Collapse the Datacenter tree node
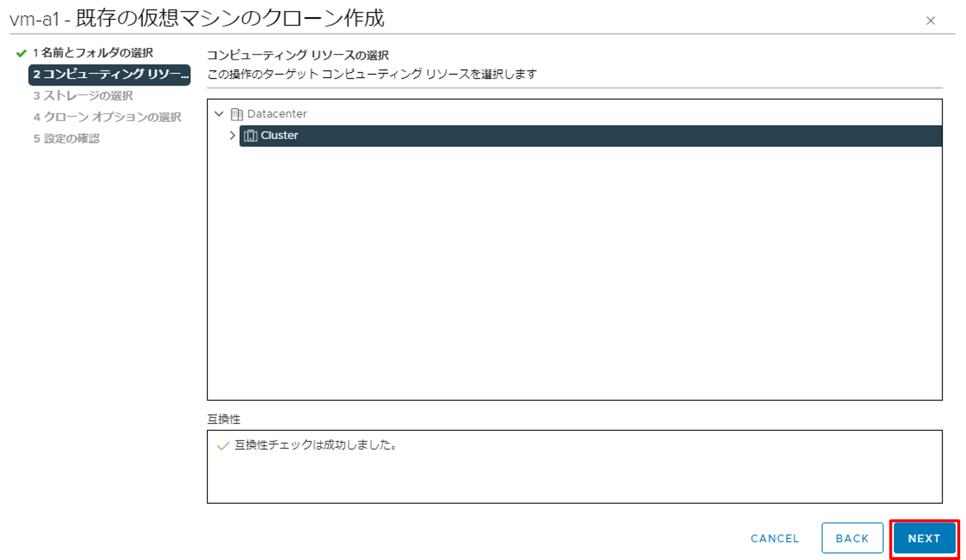Viewport: 966px width, 560px height. pyautogui.click(x=219, y=114)
